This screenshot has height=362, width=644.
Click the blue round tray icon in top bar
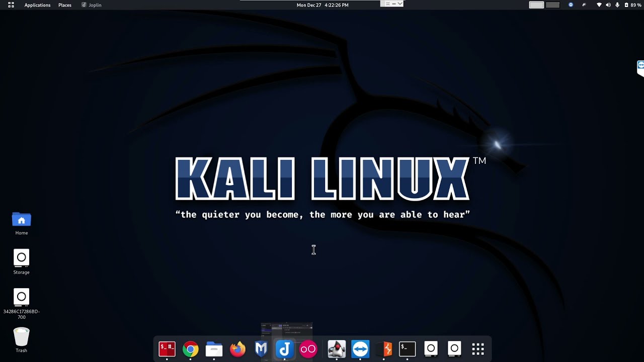pos(571,5)
